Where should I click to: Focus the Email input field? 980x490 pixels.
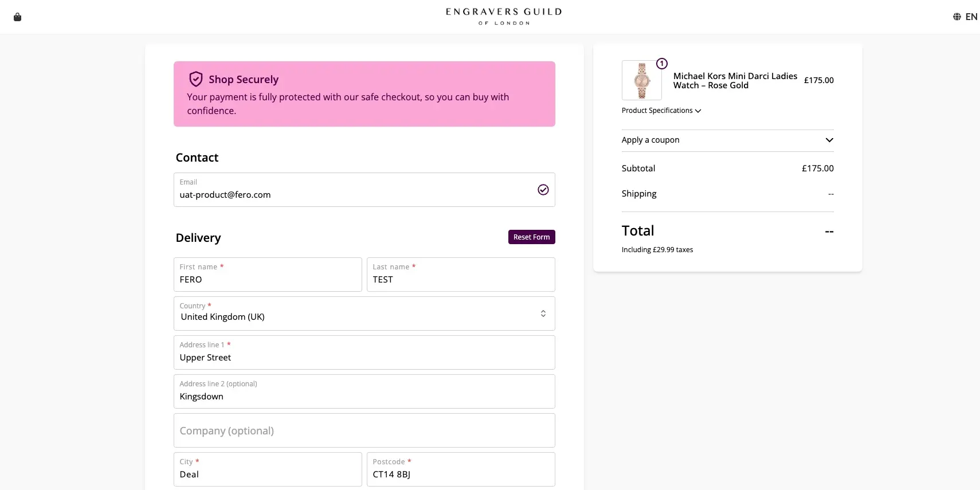pyautogui.click(x=364, y=190)
